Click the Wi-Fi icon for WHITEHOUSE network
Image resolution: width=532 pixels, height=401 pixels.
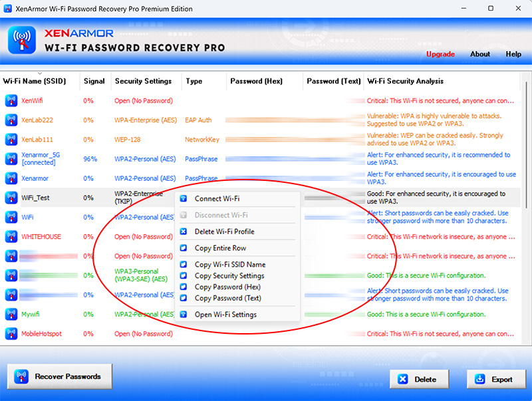[x=11, y=237]
